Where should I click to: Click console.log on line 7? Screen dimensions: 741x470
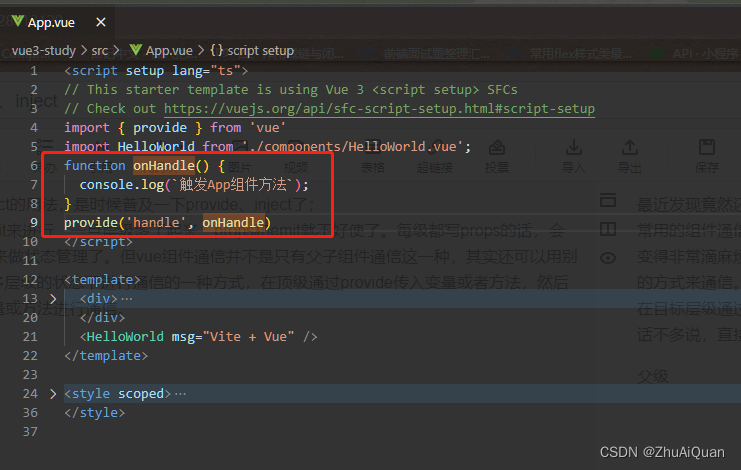[121, 185]
